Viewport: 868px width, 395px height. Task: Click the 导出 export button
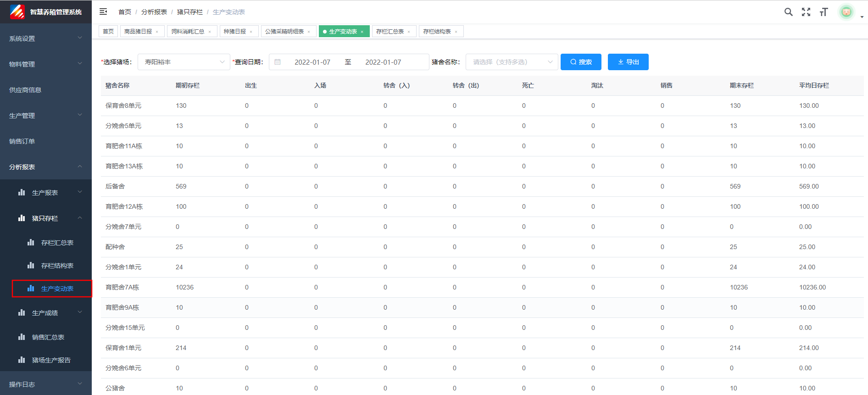(x=628, y=62)
